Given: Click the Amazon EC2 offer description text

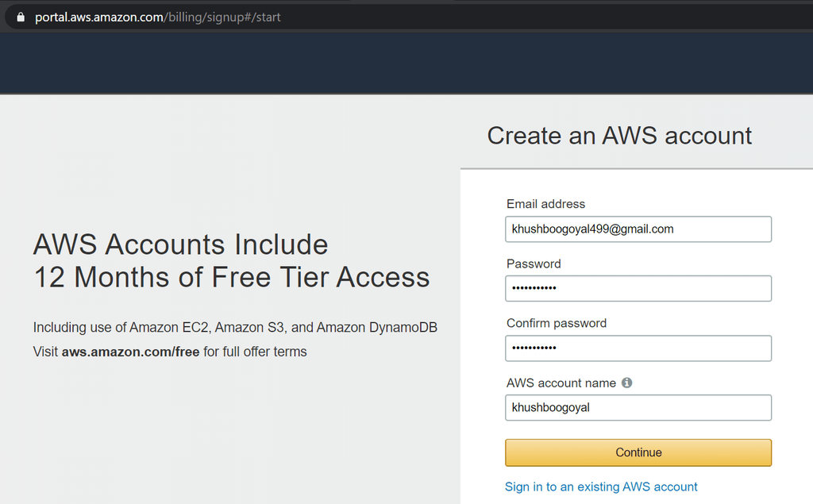Looking at the screenshot, I should (235, 327).
